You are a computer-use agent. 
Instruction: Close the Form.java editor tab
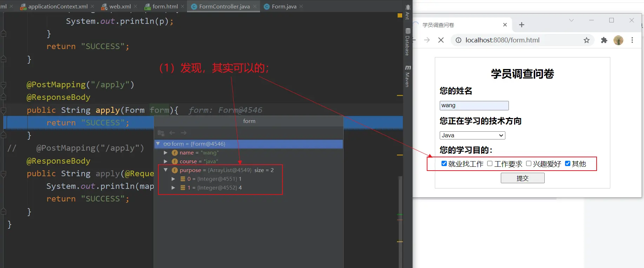click(x=301, y=6)
